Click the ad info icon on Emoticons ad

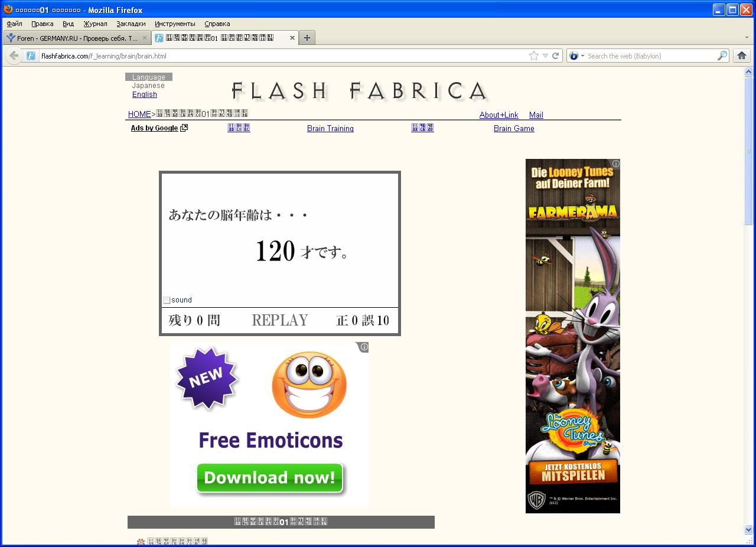point(364,347)
